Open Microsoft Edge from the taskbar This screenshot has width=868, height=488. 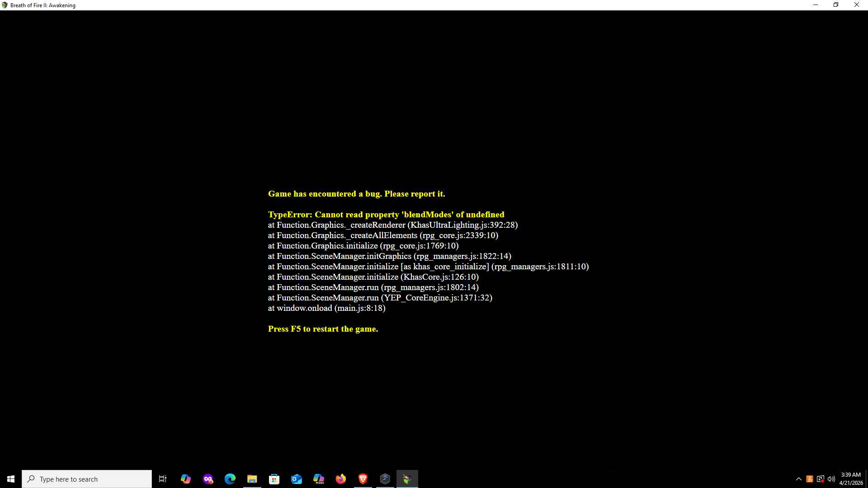tap(230, 479)
